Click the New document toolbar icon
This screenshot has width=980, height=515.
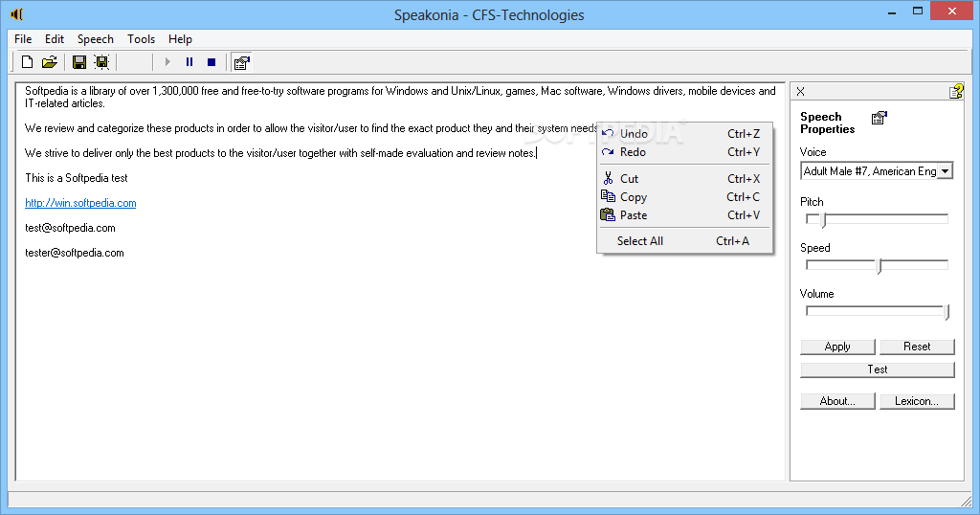pos(27,62)
